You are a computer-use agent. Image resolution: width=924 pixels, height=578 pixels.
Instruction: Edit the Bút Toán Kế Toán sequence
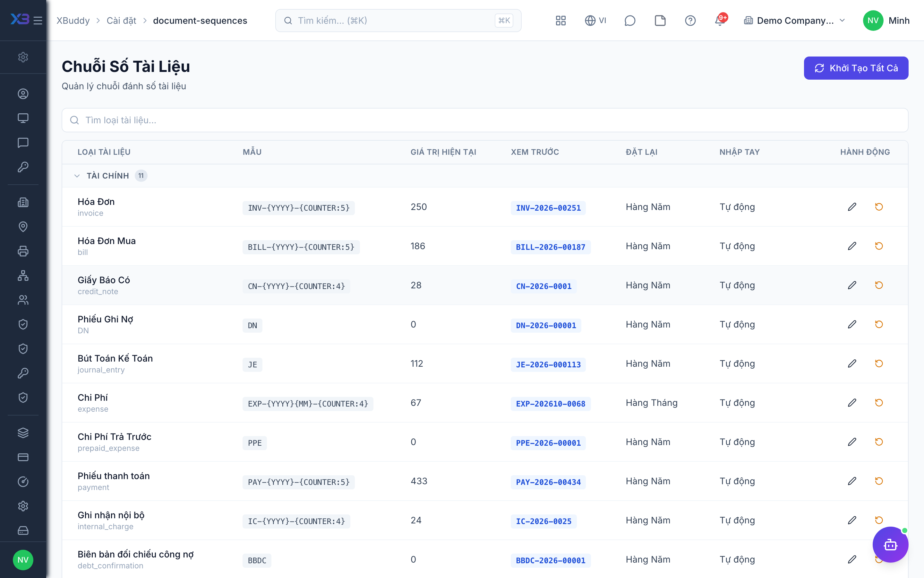852,363
